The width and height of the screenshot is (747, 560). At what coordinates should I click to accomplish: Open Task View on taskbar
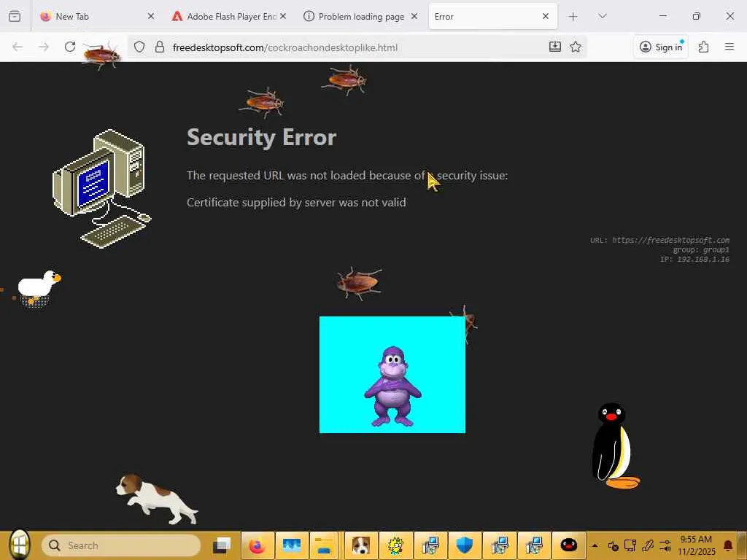coord(222,545)
